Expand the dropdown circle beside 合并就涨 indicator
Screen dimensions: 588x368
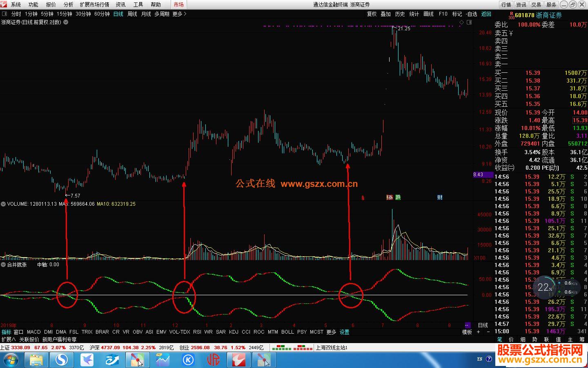[3, 265]
